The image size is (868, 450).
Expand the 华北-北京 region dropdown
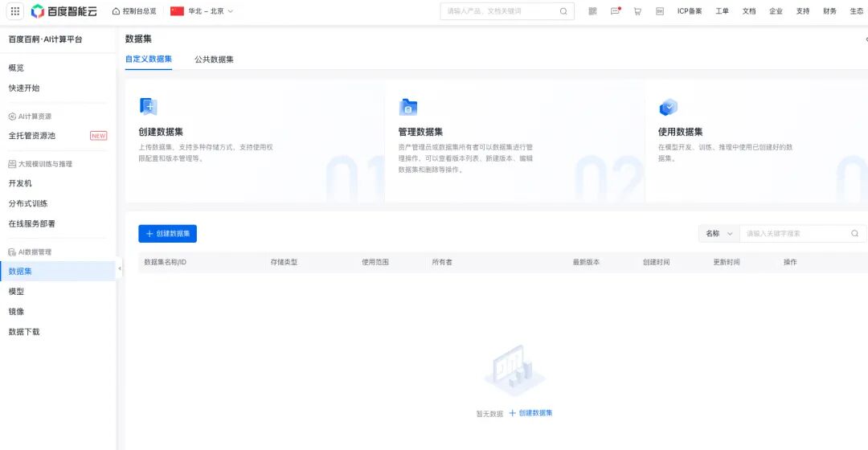click(x=211, y=11)
